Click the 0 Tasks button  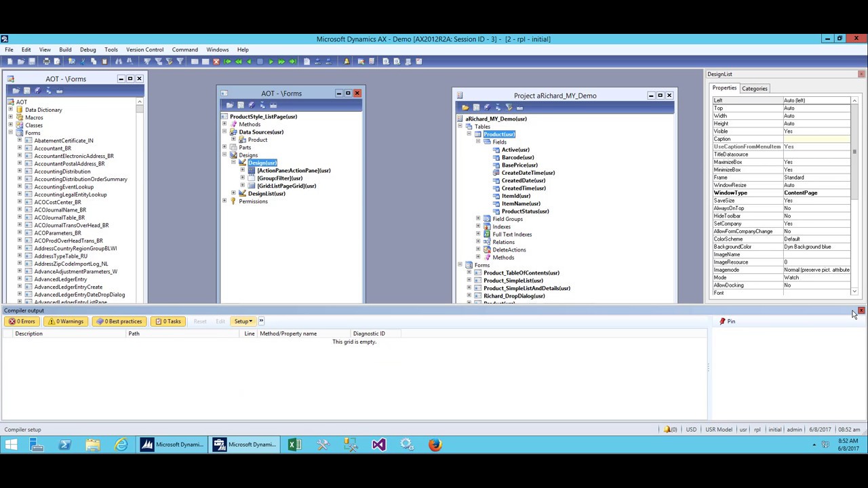(x=168, y=321)
